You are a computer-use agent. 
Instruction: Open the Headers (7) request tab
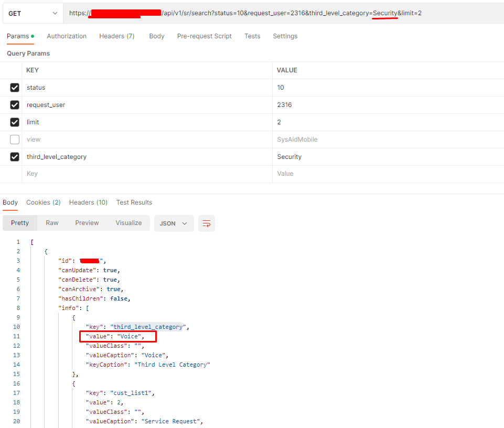(x=116, y=36)
